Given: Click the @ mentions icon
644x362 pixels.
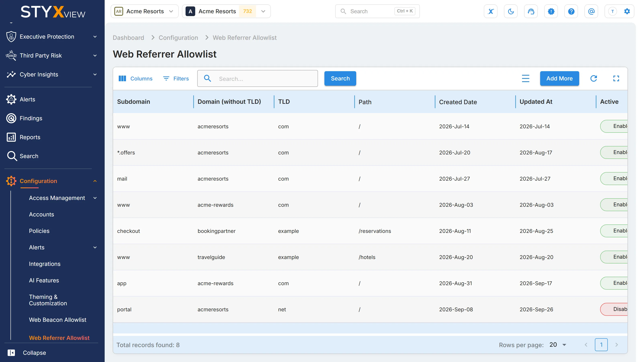Looking at the screenshot, I should [591, 11].
